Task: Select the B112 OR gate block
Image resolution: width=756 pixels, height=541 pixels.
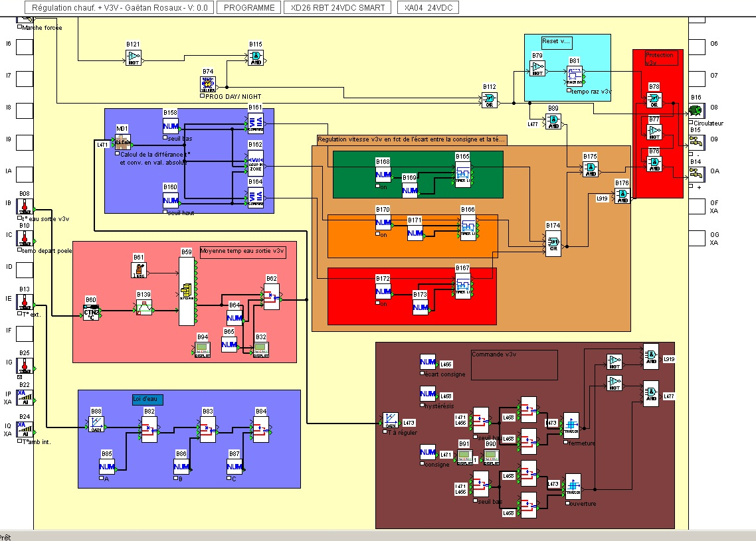Action: click(490, 100)
